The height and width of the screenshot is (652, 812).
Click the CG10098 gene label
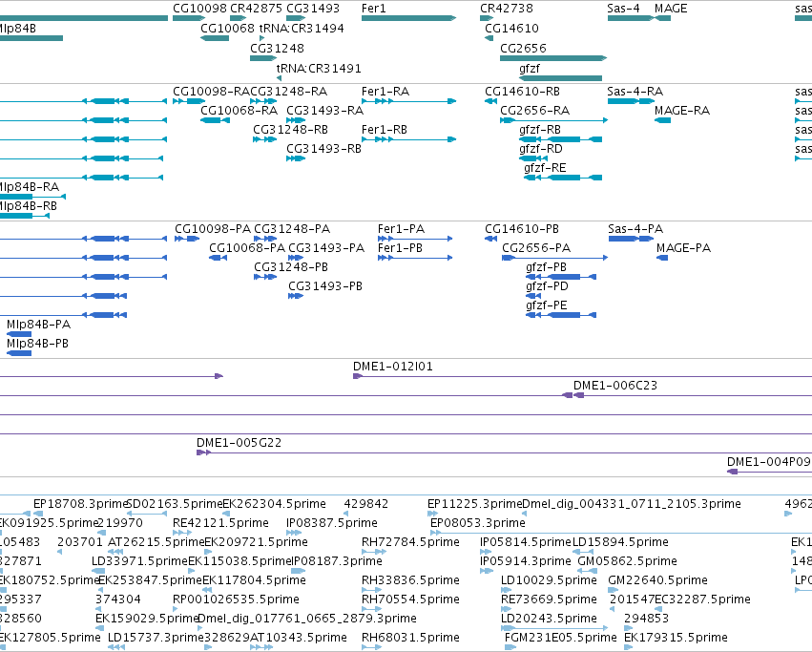click(199, 9)
